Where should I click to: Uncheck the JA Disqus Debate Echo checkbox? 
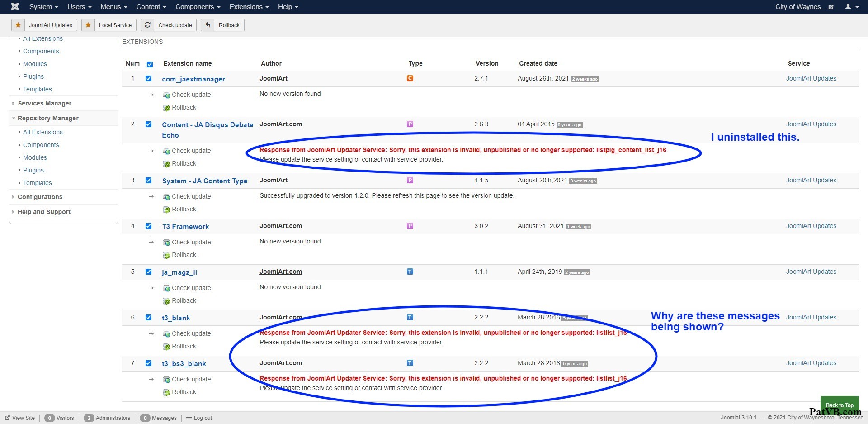pos(148,124)
